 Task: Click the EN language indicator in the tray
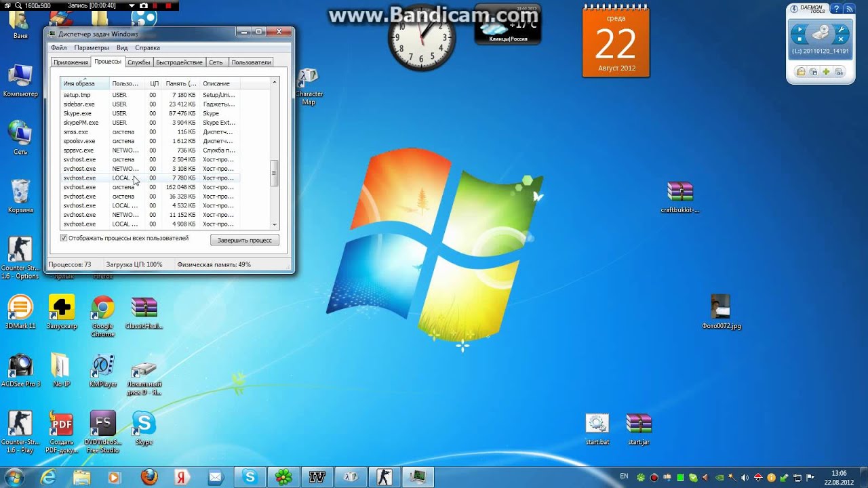[x=624, y=476]
